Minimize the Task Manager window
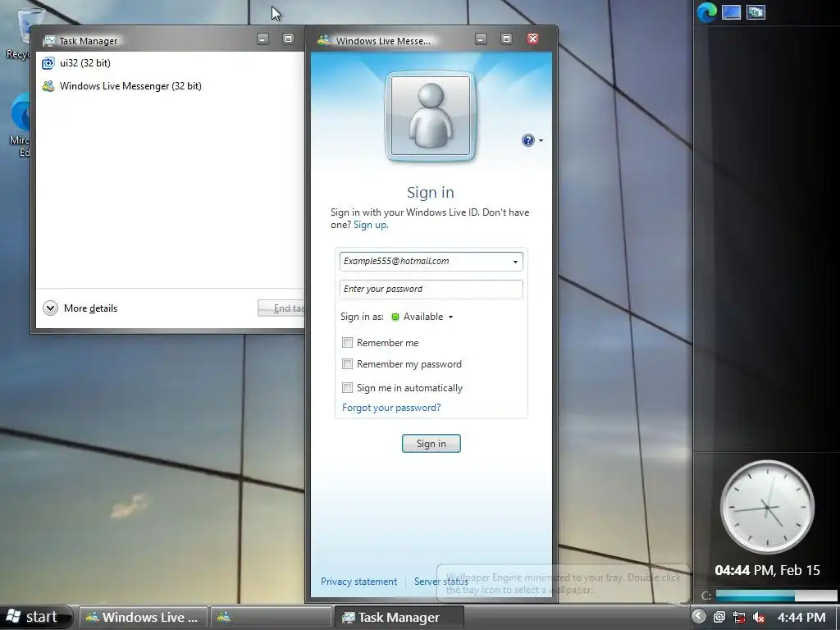The image size is (840, 630). [262, 39]
